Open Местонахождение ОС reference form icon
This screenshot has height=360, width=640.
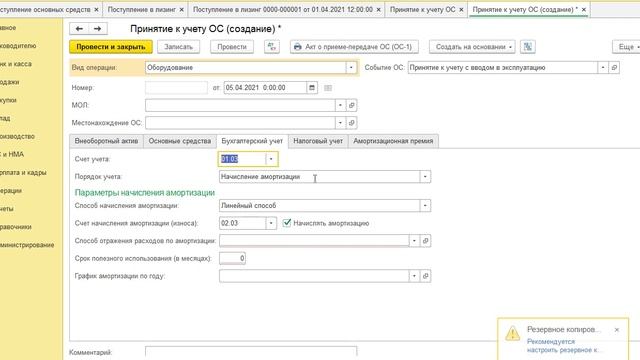[351, 123]
